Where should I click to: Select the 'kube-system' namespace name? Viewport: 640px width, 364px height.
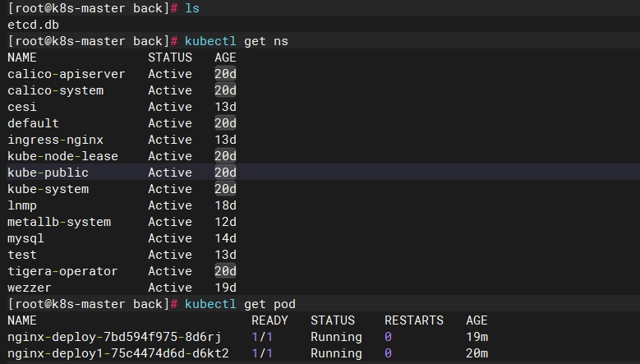point(48,189)
